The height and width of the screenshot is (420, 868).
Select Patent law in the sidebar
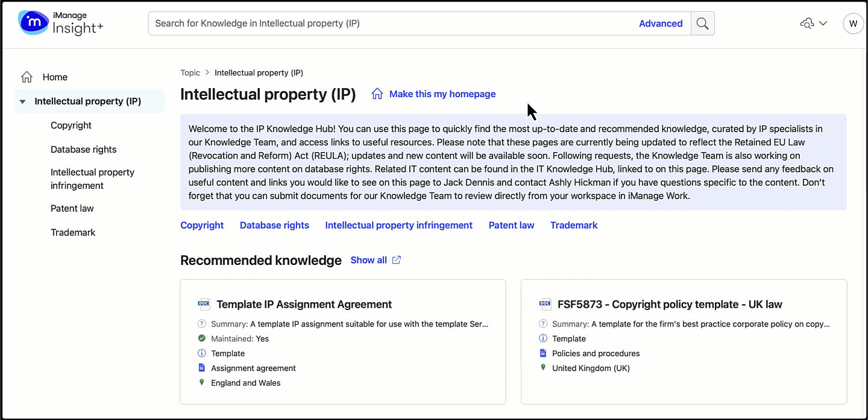[x=72, y=208]
